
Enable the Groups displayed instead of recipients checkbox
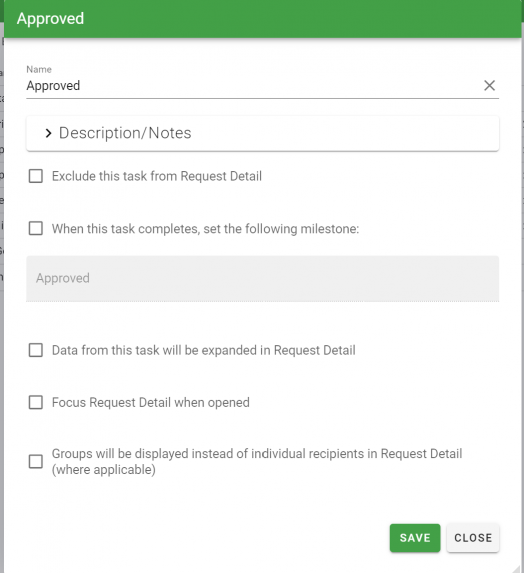click(36, 462)
